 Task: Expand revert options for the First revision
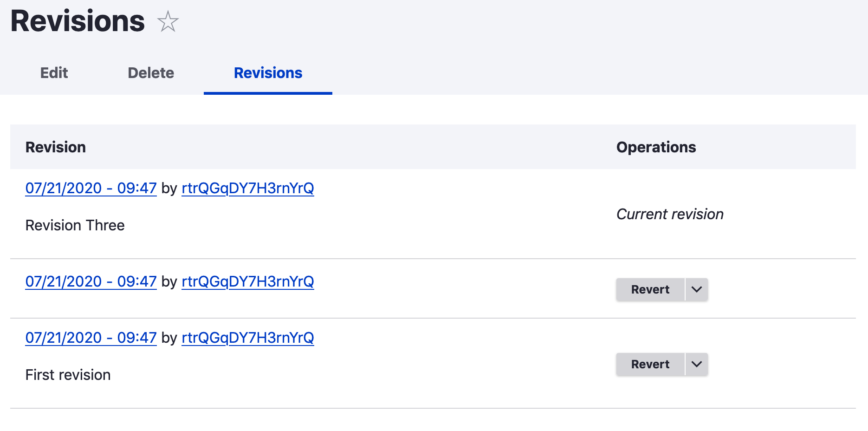(696, 364)
